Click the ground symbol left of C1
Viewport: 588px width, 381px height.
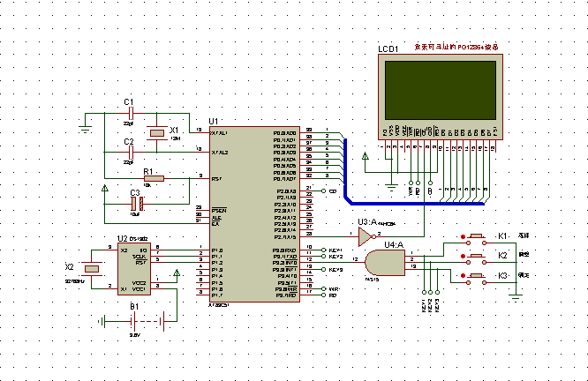[85, 129]
